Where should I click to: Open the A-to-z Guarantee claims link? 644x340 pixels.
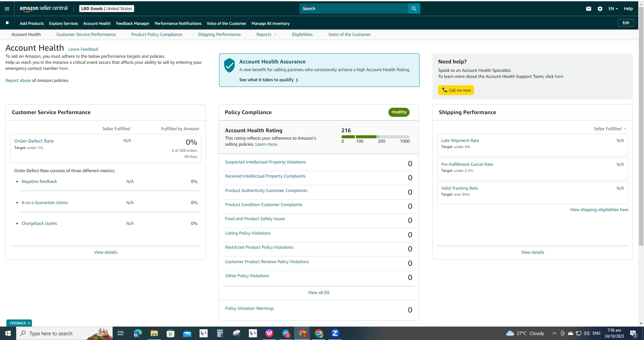pyautogui.click(x=45, y=203)
